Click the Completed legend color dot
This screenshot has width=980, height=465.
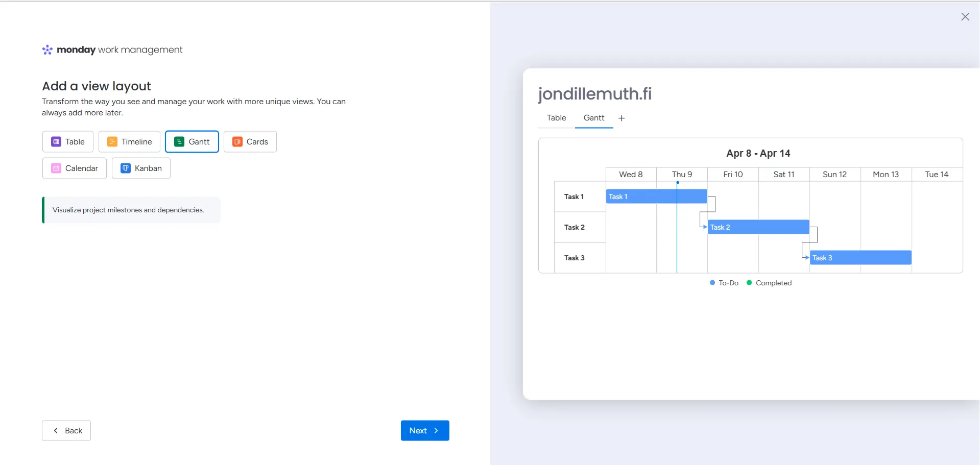pyautogui.click(x=749, y=283)
